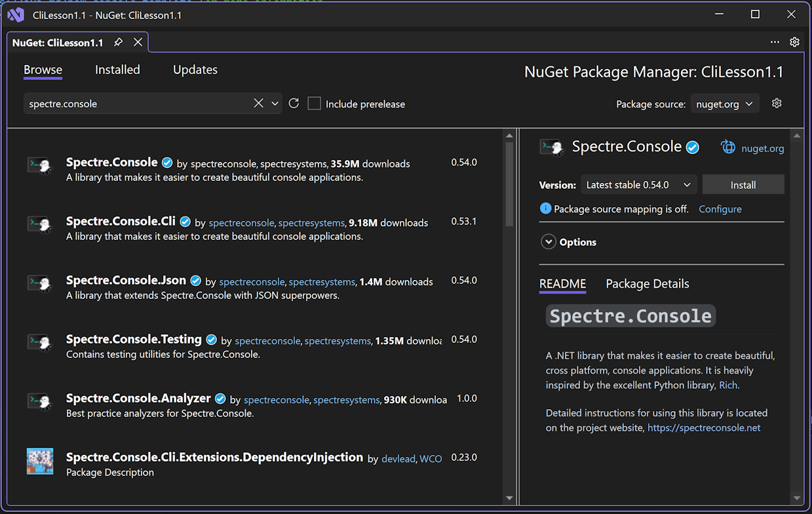This screenshot has width=812, height=514.
Task: Open the NuGet package source settings gear
Action: (777, 103)
